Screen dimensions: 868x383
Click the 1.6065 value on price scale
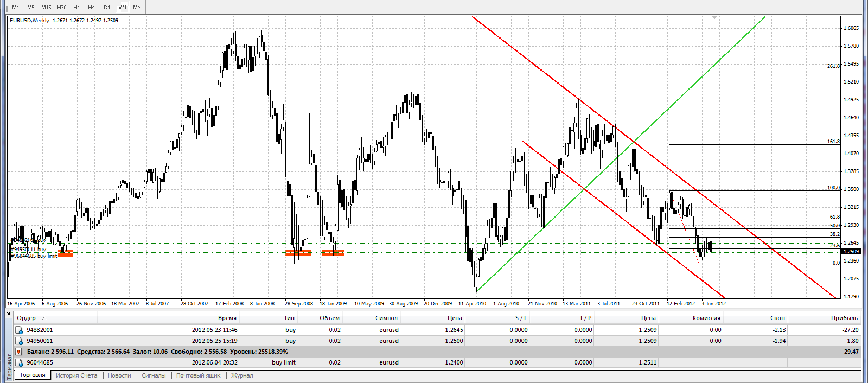pyautogui.click(x=851, y=28)
